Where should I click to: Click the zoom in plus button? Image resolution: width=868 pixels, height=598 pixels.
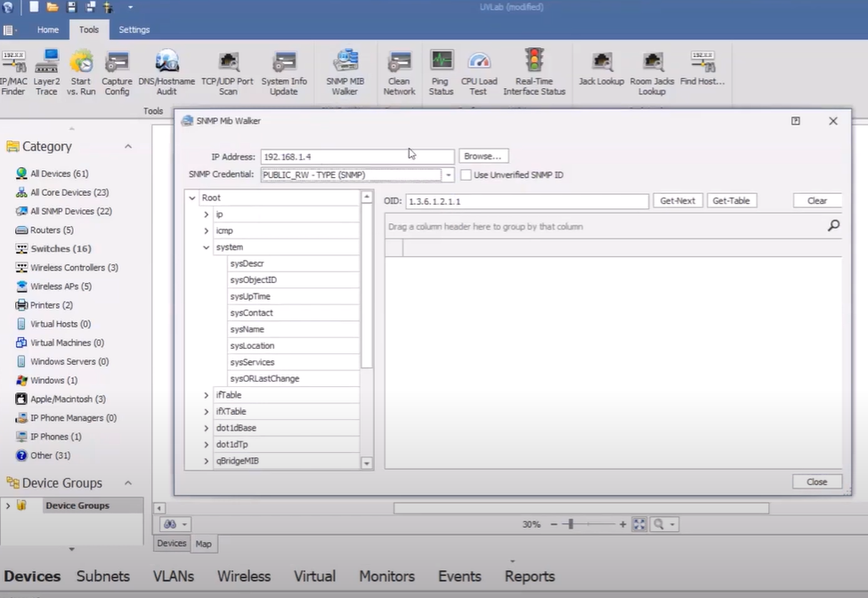tap(623, 524)
